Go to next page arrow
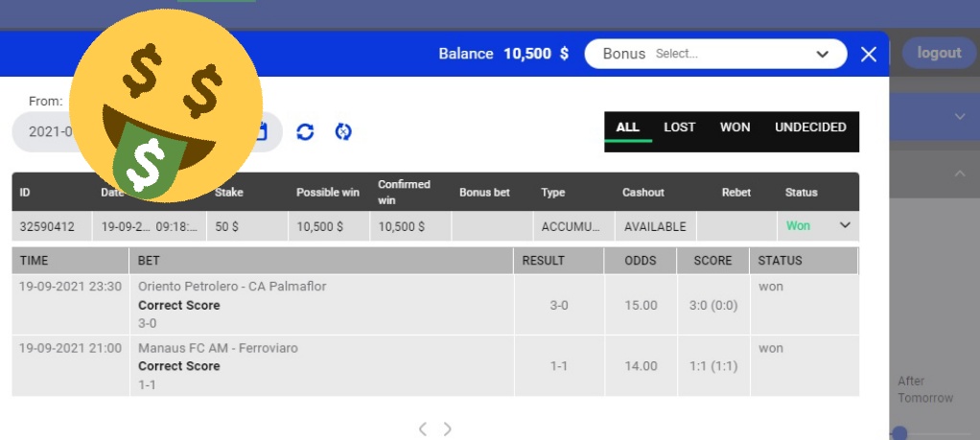Screen dimensions: 980x440 click(448, 428)
